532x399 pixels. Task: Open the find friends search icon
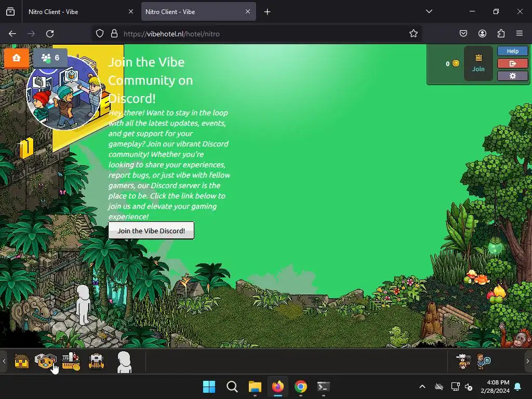coord(484,361)
